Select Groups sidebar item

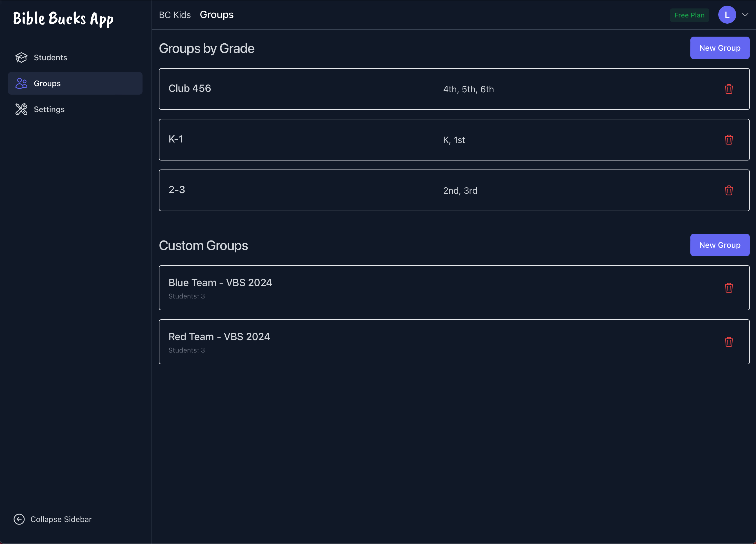tap(47, 83)
